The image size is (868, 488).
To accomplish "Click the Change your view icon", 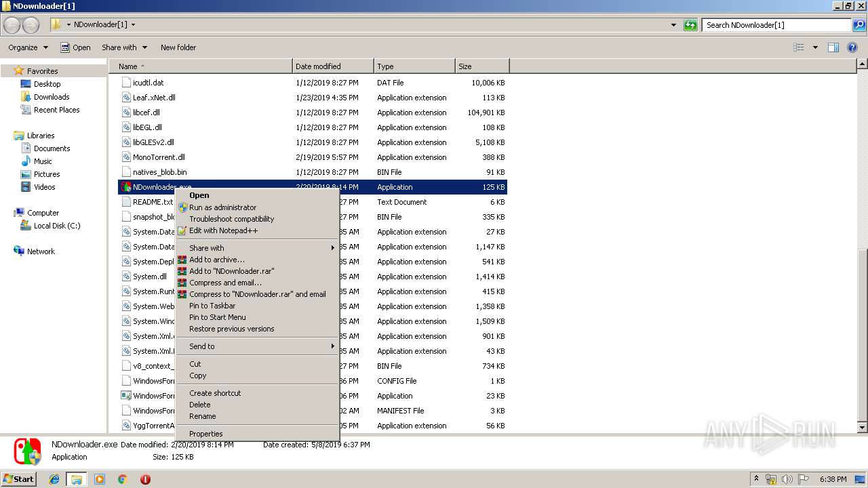I will pyautogui.click(x=799, y=47).
